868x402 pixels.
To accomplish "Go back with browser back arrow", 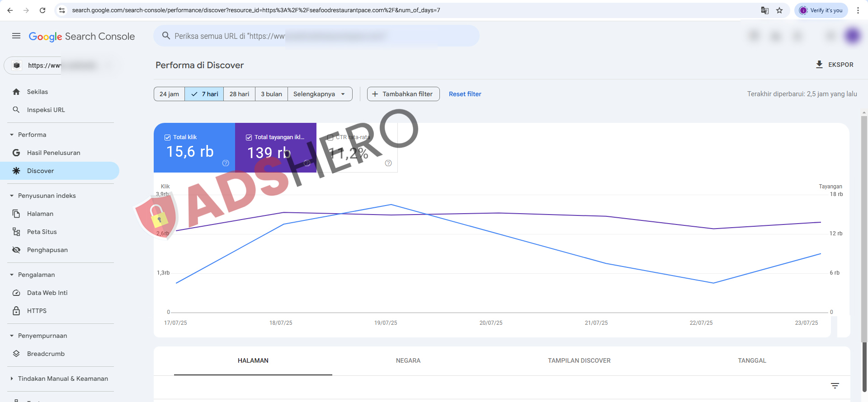I will (10, 10).
